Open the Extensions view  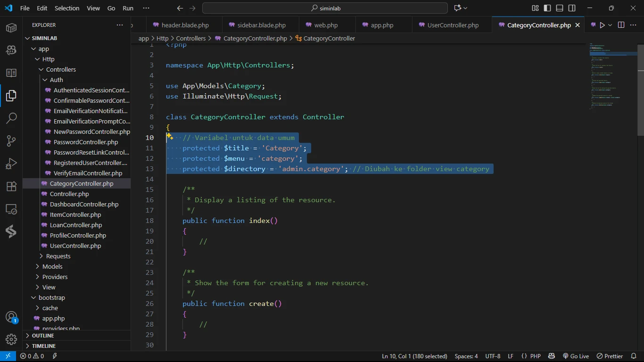(11, 186)
